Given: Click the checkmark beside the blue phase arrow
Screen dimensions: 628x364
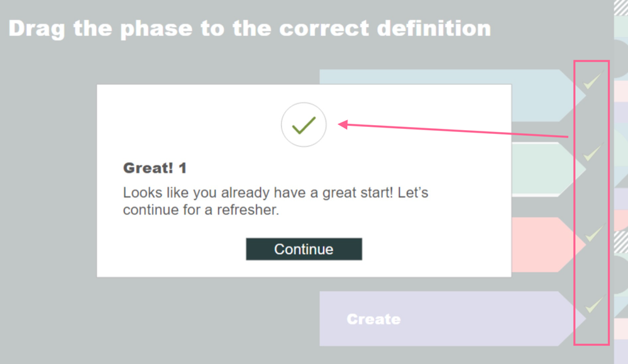Looking at the screenshot, I should click(591, 80).
